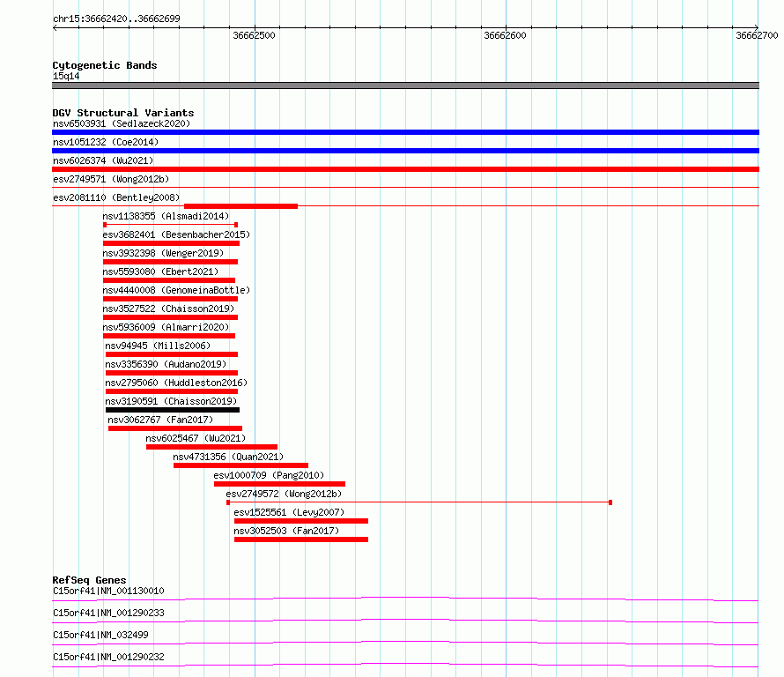Select the nsv6025467 (Wu2021) label

pos(196,438)
